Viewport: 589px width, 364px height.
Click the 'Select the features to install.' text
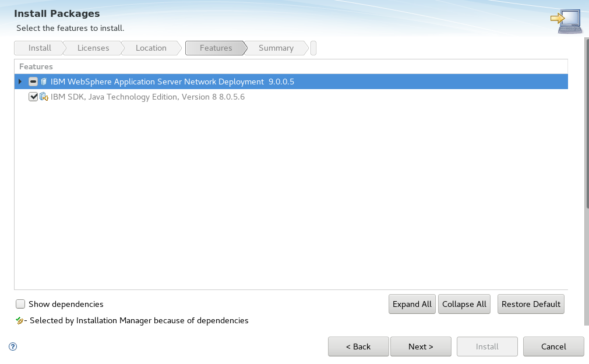click(70, 28)
